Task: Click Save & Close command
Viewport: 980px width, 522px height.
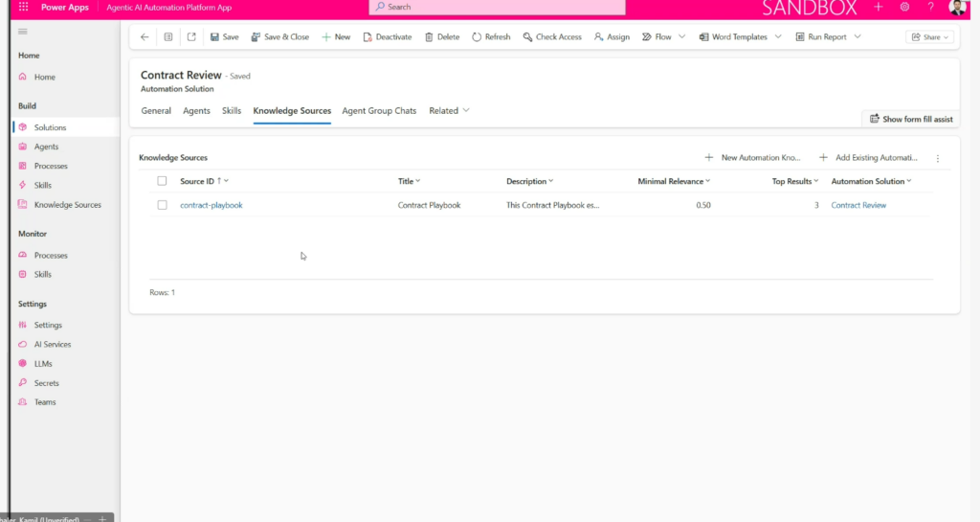Action: point(280,37)
